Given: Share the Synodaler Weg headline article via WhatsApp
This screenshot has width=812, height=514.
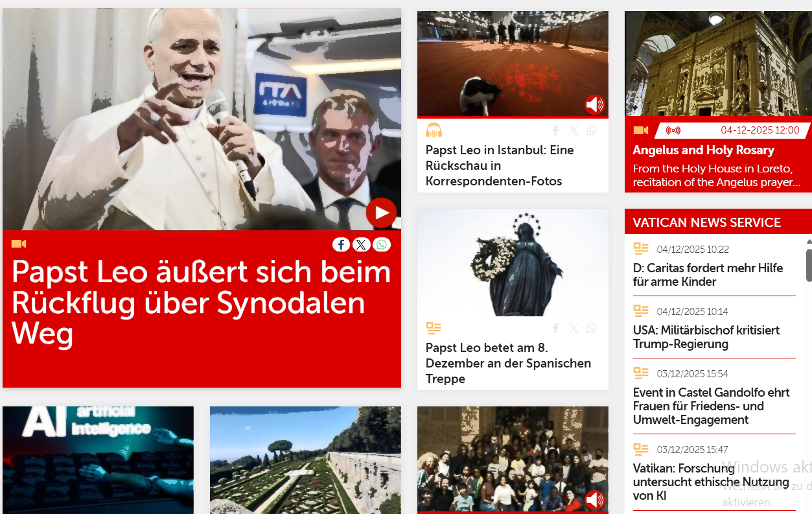Looking at the screenshot, I should [382, 244].
